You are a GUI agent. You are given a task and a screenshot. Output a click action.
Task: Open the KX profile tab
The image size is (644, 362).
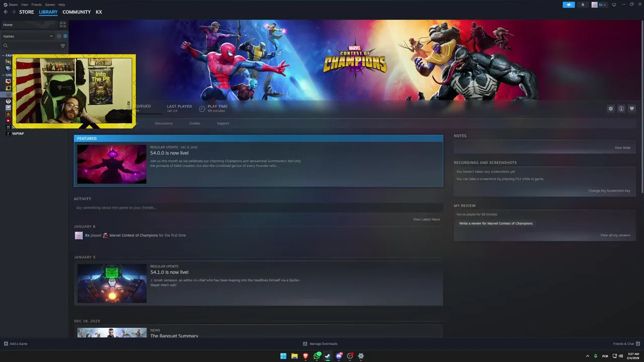tap(99, 12)
